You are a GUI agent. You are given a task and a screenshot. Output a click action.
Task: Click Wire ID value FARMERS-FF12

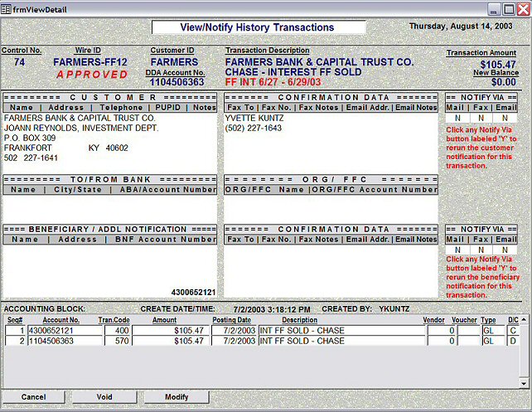(x=90, y=62)
